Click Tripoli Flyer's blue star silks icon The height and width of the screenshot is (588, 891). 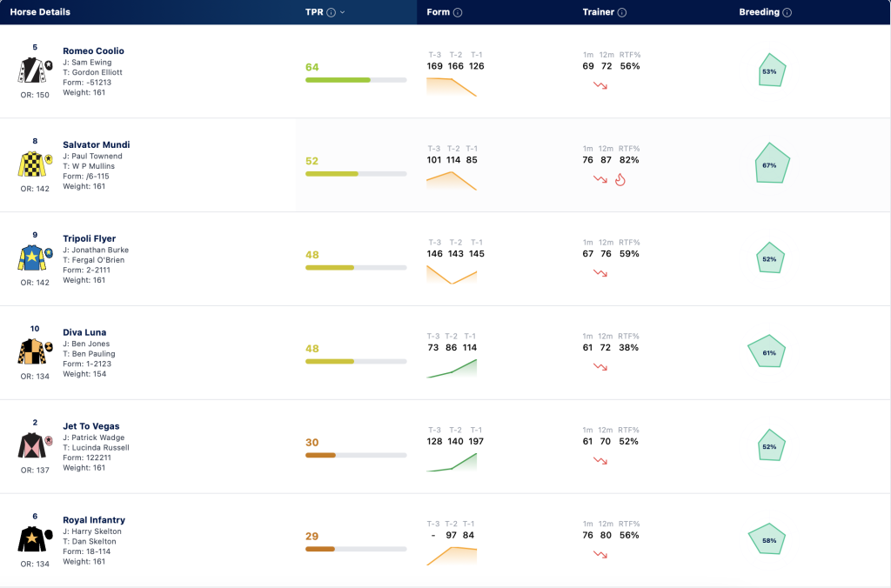point(35,258)
